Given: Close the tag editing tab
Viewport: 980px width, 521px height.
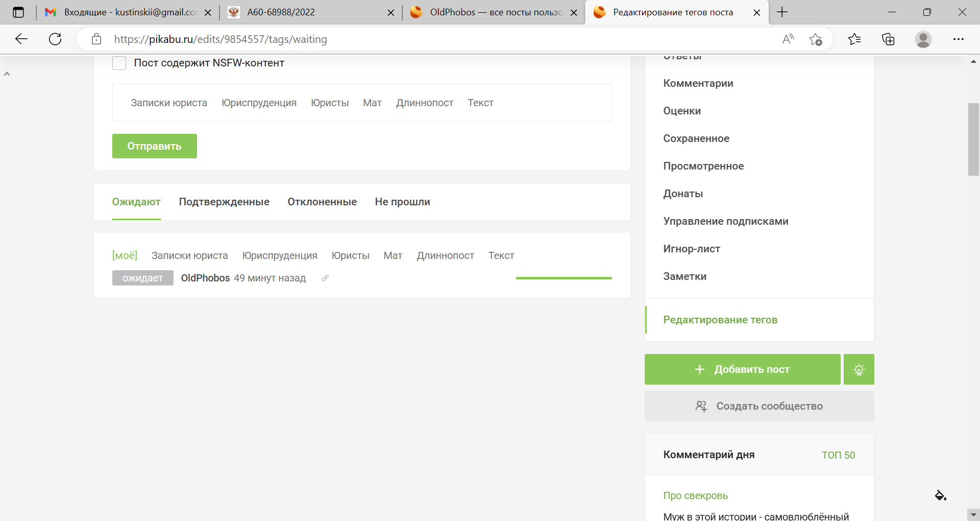Looking at the screenshot, I should (x=757, y=13).
